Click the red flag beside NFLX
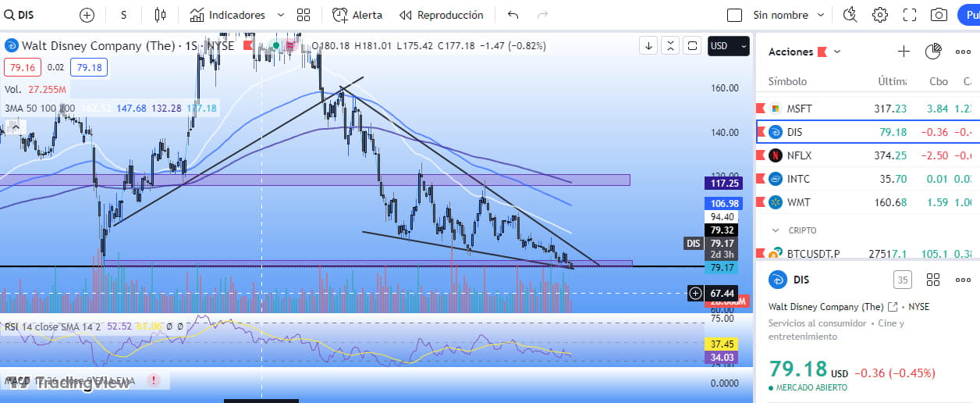This screenshot has width=980, height=403. (x=762, y=155)
